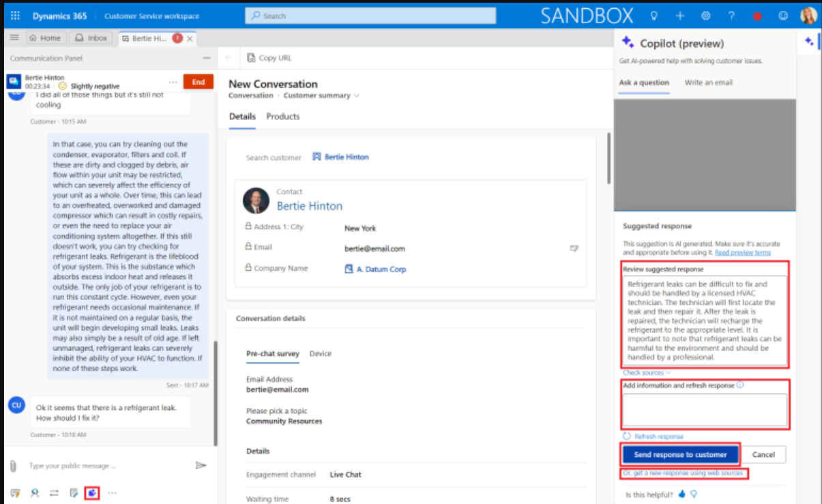The width and height of the screenshot is (822, 504).
Task: Attach a file to the chat message
Action: 13,466
